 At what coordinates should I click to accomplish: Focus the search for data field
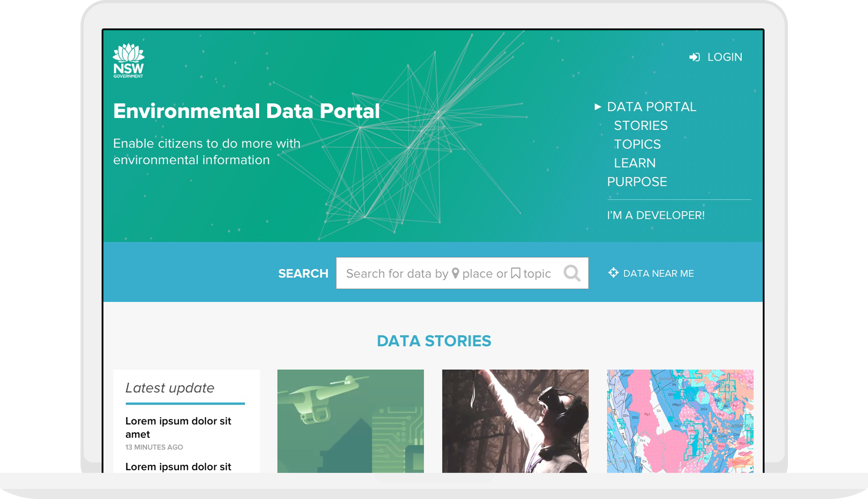pyautogui.click(x=448, y=273)
